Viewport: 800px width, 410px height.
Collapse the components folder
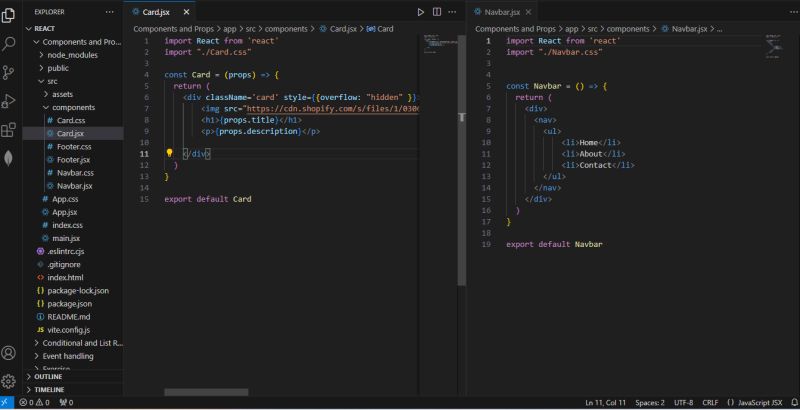73,107
